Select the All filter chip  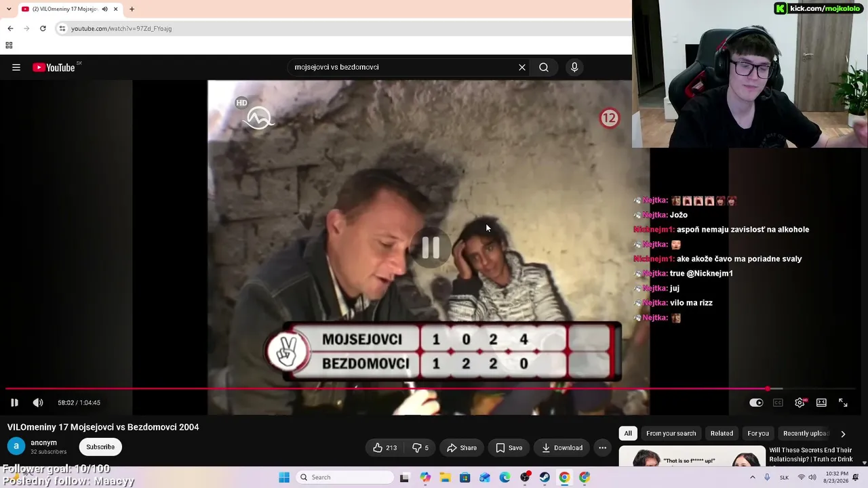coord(628,434)
